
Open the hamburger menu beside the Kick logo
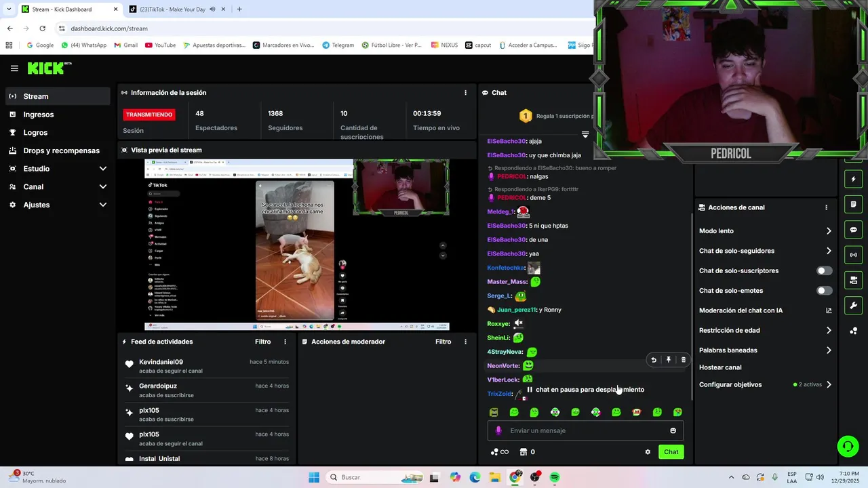(x=14, y=68)
